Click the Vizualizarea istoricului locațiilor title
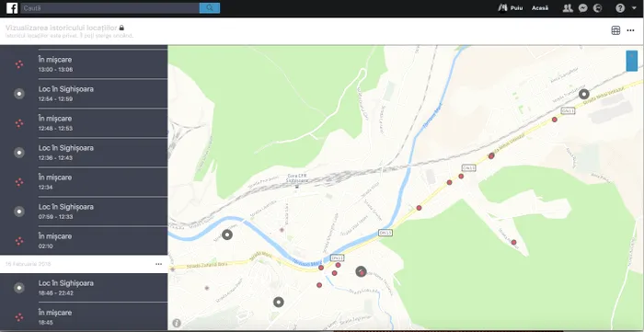The width and height of the screenshot is (644, 332). tap(62, 28)
